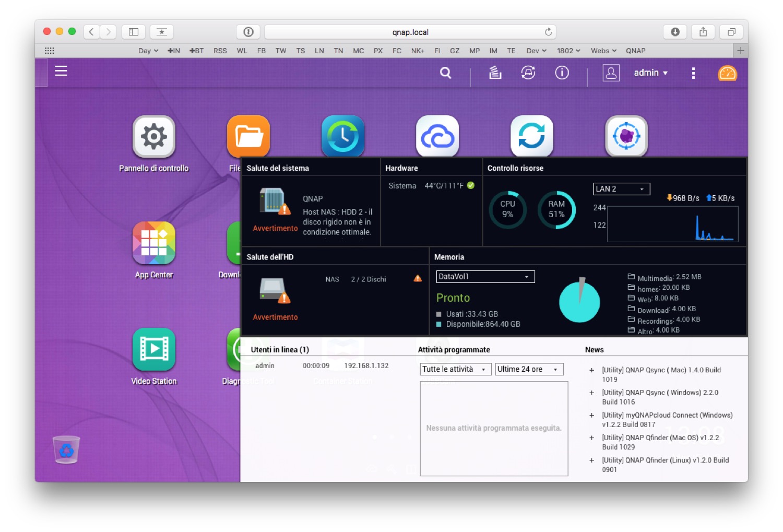Expand the QNAP Qsync (Windows) news item

pyautogui.click(x=592, y=393)
